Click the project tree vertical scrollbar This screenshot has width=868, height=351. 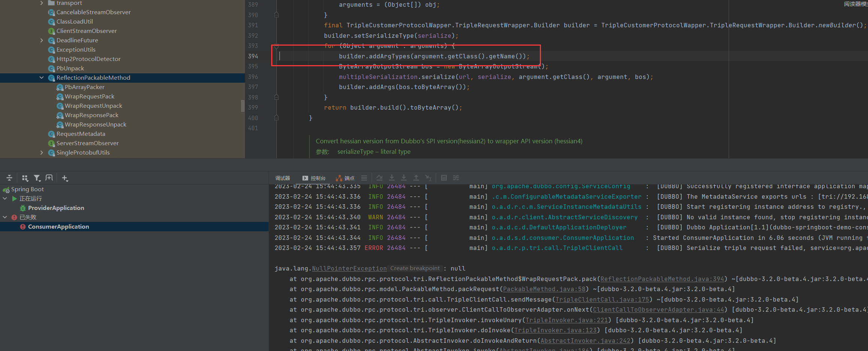(243, 106)
